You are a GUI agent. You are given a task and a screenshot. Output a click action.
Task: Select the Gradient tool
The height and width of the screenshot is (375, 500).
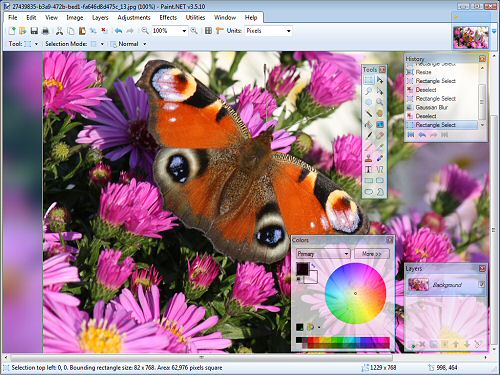tap(380, 125)
